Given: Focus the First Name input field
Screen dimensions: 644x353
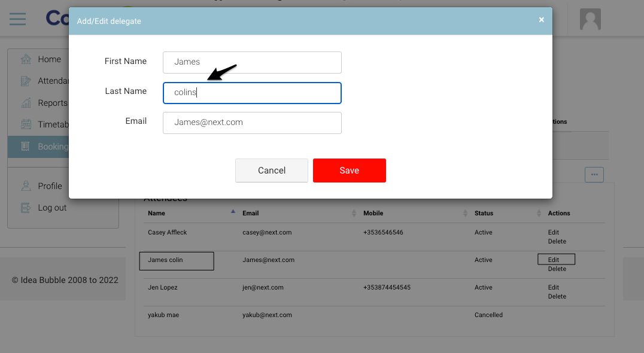Looking at the screenshot, I should point(252,62).
